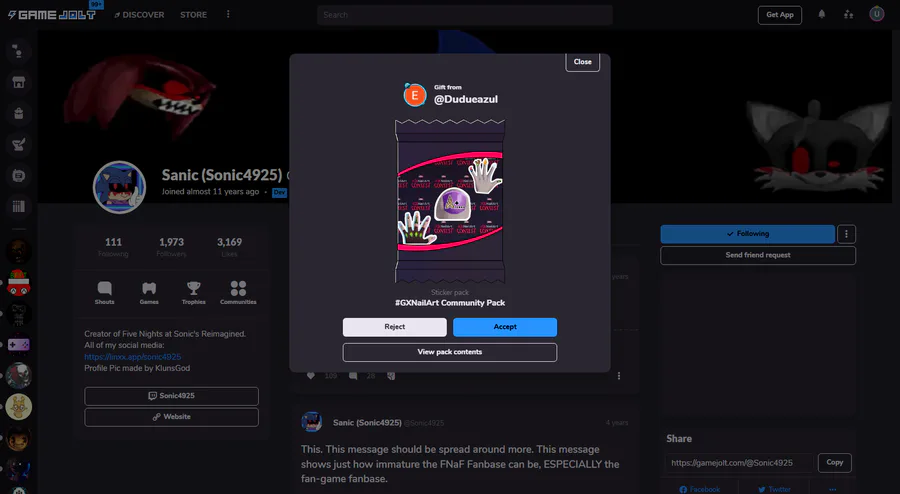Open the linxx.app/sonic4925 link
Viewport: 900px width, 494px height.
point(133,357)
